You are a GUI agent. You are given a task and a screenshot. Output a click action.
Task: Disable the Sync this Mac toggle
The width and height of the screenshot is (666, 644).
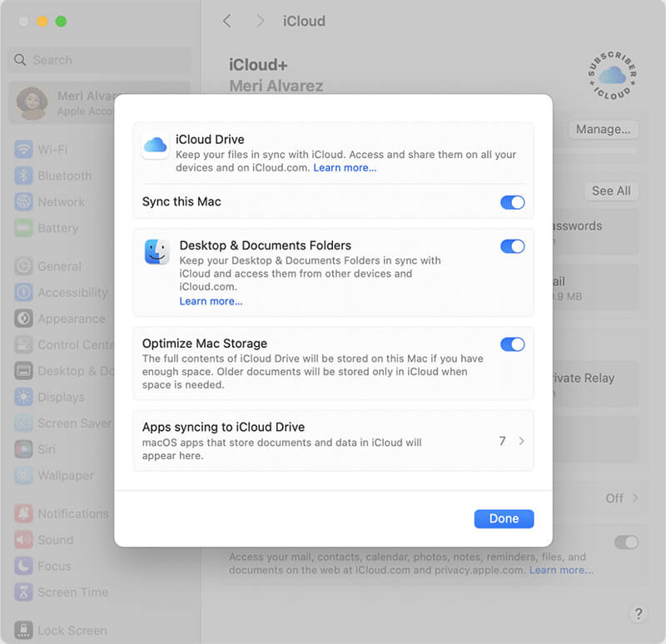513,202
